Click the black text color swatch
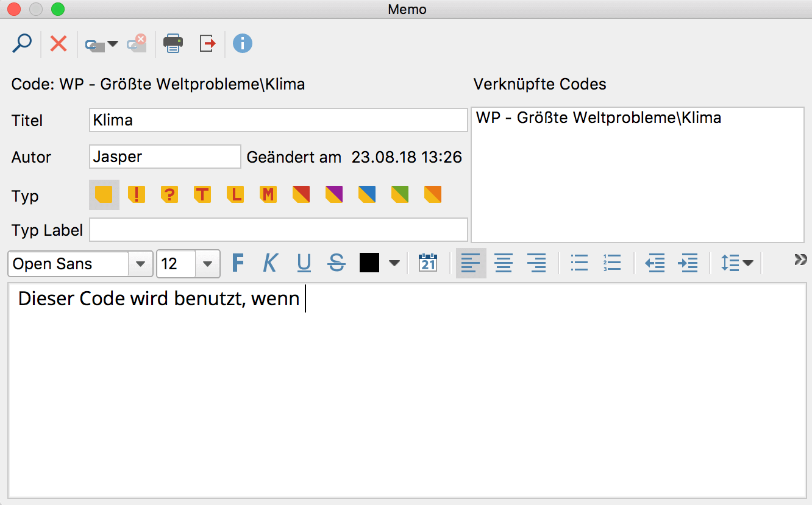The height and width of the screenshot is (505, 812). point(369,263)
